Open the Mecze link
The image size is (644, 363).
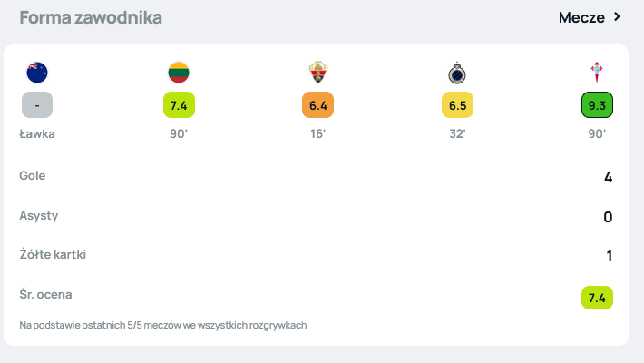[581, 17]
